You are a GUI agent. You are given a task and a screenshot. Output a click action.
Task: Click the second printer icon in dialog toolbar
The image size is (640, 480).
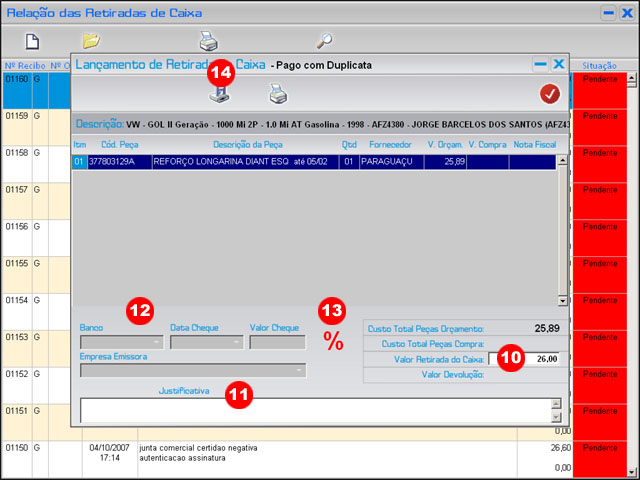click(277, 94)
